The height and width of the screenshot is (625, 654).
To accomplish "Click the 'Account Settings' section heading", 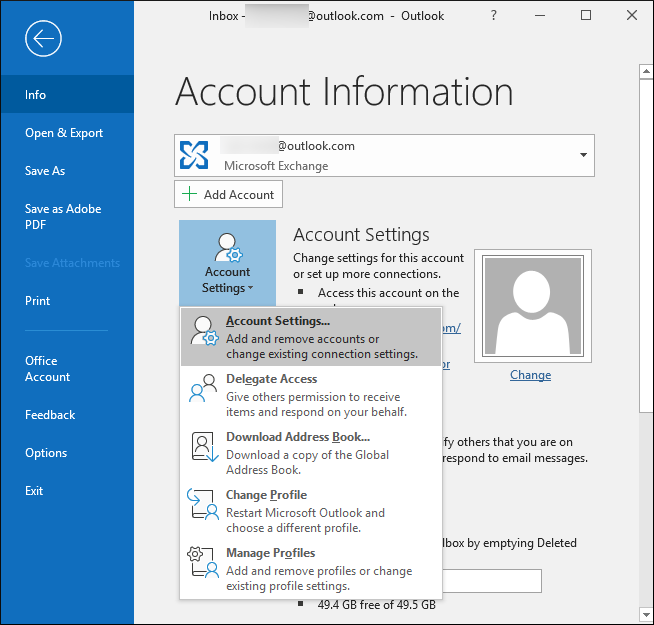I will click(361, 234).
